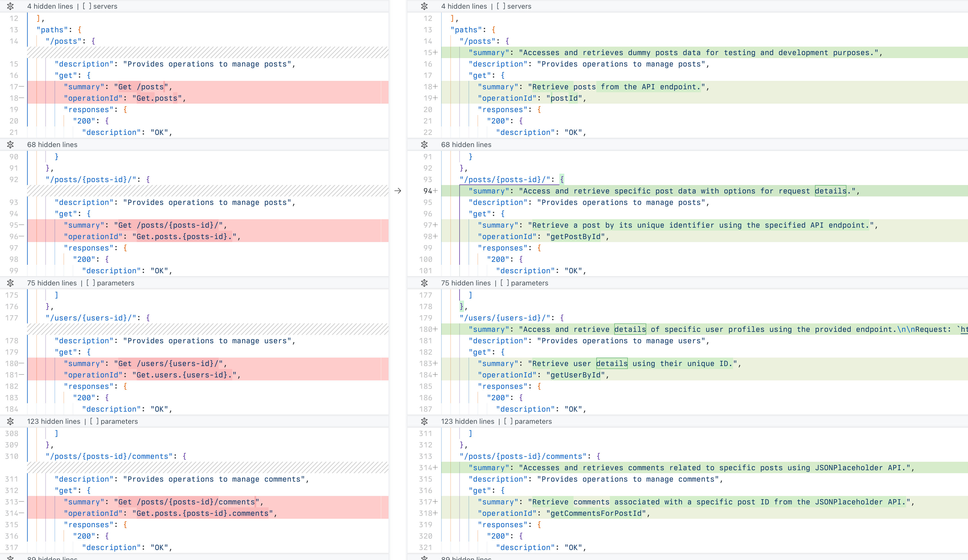Select the highlighted word details on line 94
The height and width of the screenshot is (560, 968).
click(x=831, y=191)
